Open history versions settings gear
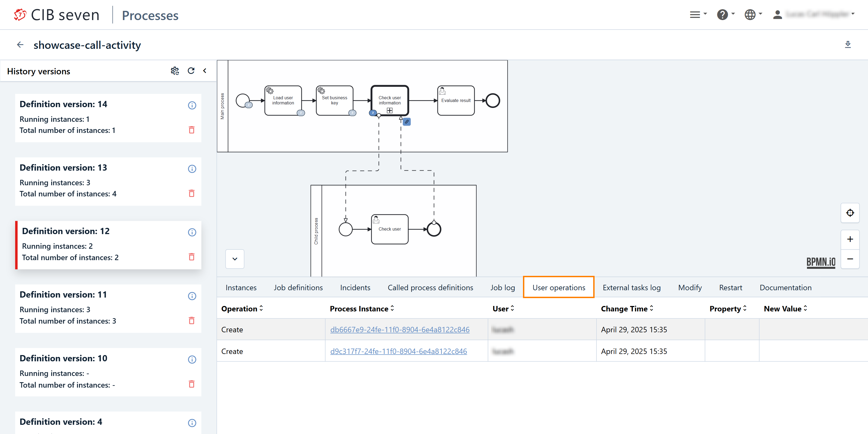The image size is (868, 434). point(174,71)
